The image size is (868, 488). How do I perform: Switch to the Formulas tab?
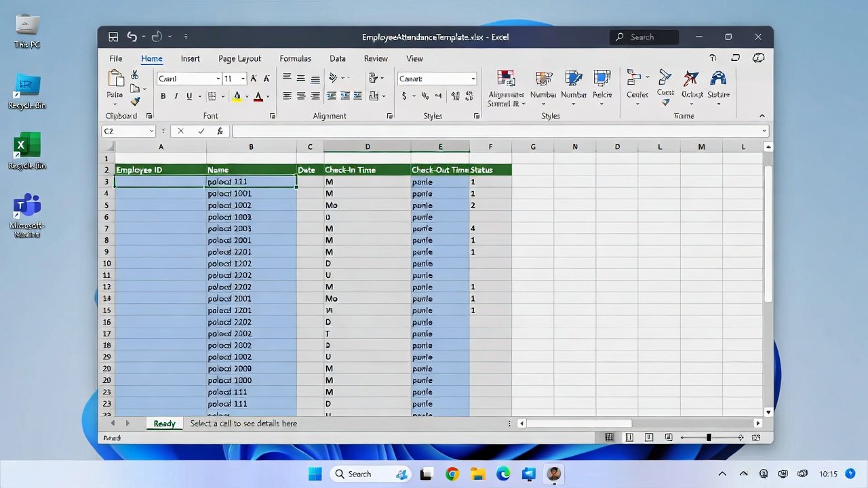[x=295, y=59]
